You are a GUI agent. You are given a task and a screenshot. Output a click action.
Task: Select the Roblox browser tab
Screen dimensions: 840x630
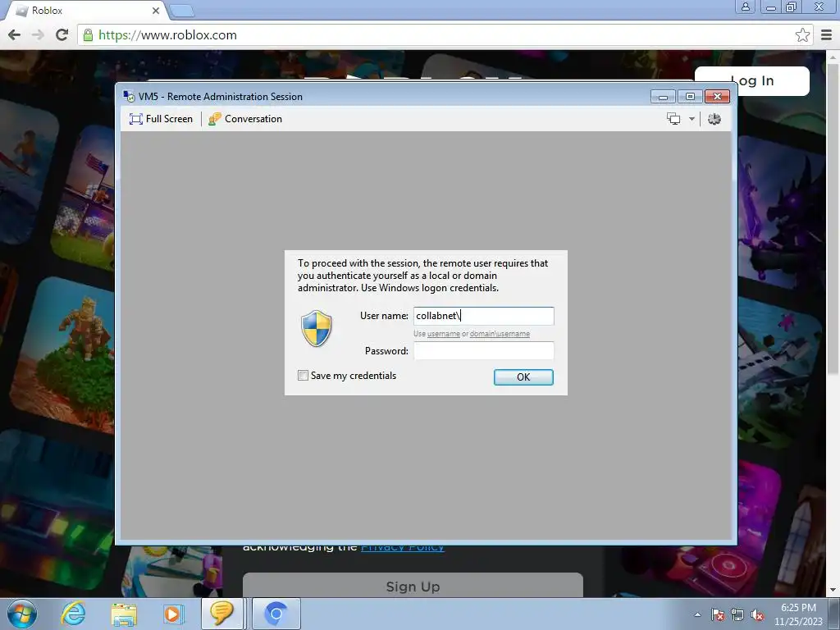(x=85, y=11)
